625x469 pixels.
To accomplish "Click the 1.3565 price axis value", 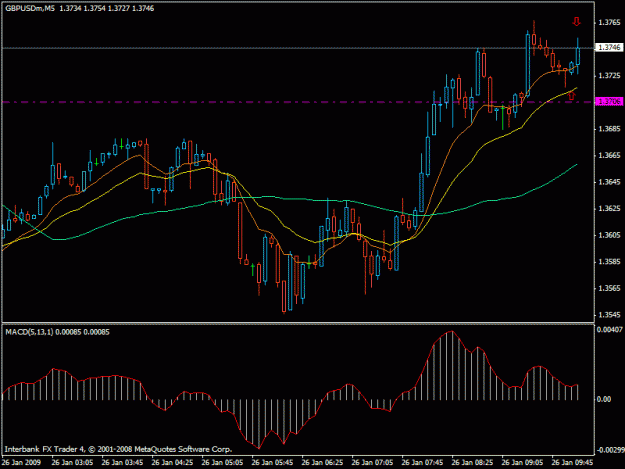I will tap(609, 288).
